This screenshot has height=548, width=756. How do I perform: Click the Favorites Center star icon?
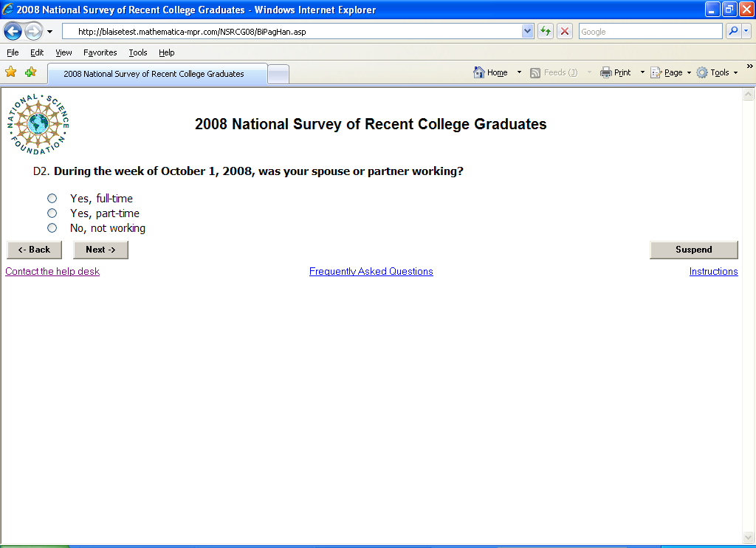pos(10,72)
